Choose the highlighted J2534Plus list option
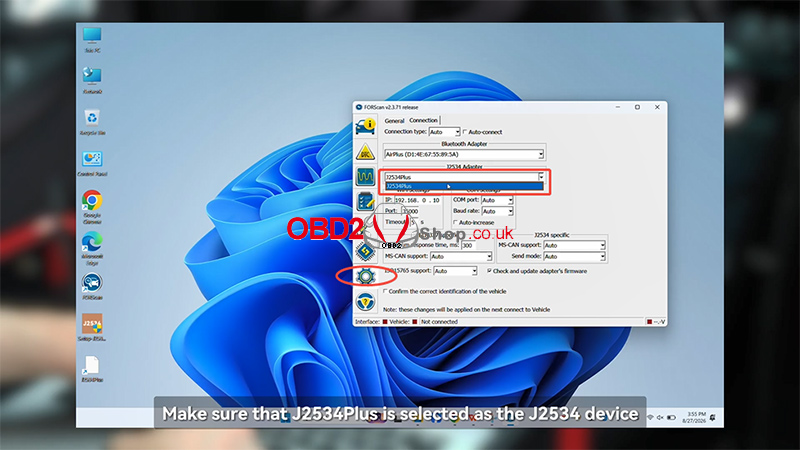This screenshot has width=800, height=450. [x=464, y=186]
